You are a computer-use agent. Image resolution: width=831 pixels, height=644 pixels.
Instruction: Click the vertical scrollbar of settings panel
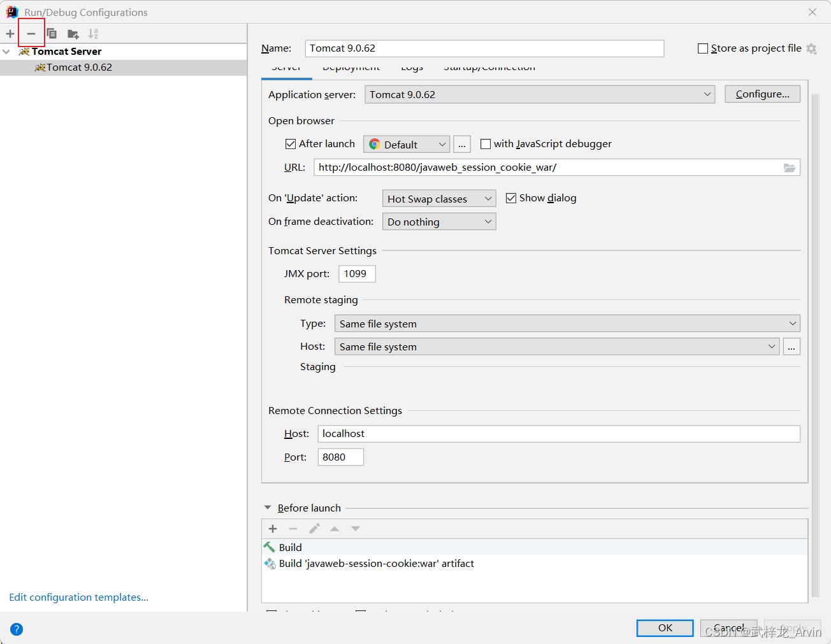[815, 344]
